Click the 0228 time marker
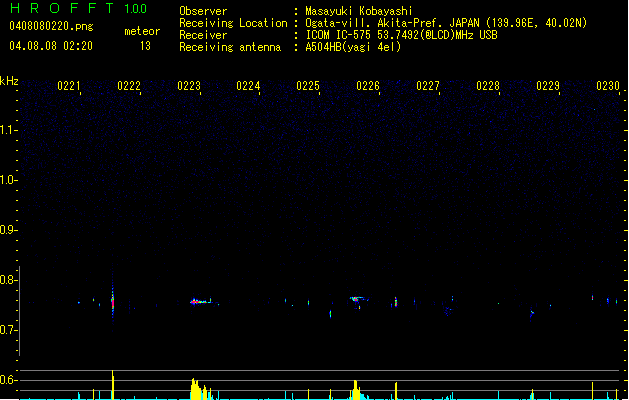 coord(488,86)
